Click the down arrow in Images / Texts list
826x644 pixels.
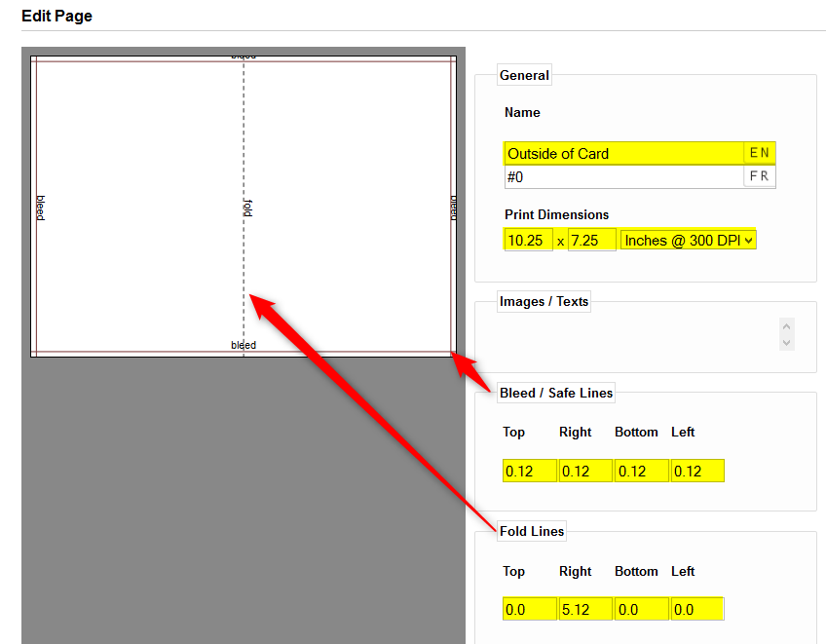(786, 343)
